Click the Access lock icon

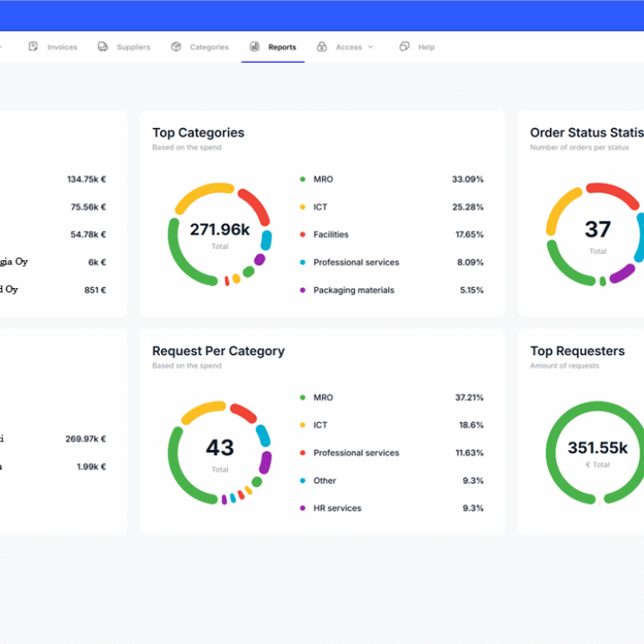click(x=322, y=47)
